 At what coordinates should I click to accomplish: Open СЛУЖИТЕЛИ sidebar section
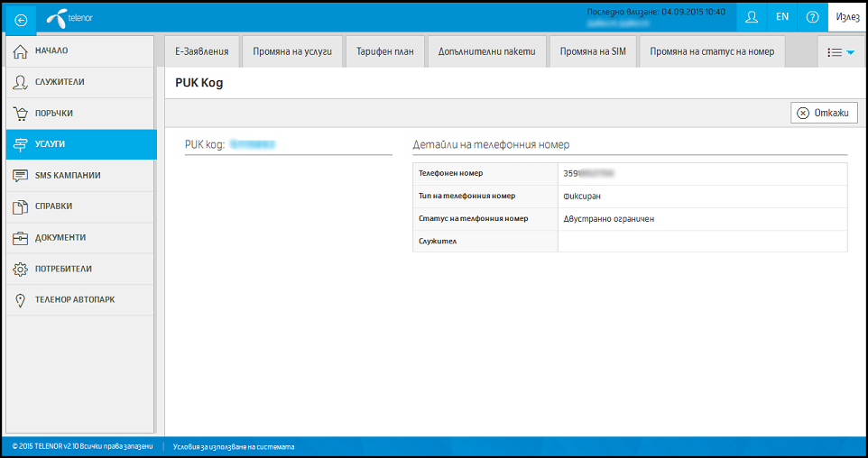(80, 82)
